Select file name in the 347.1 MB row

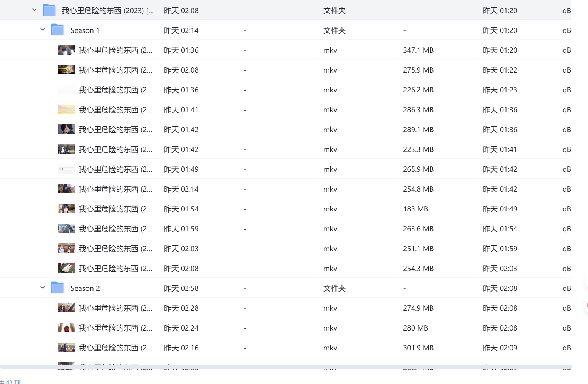coord(115,50)
